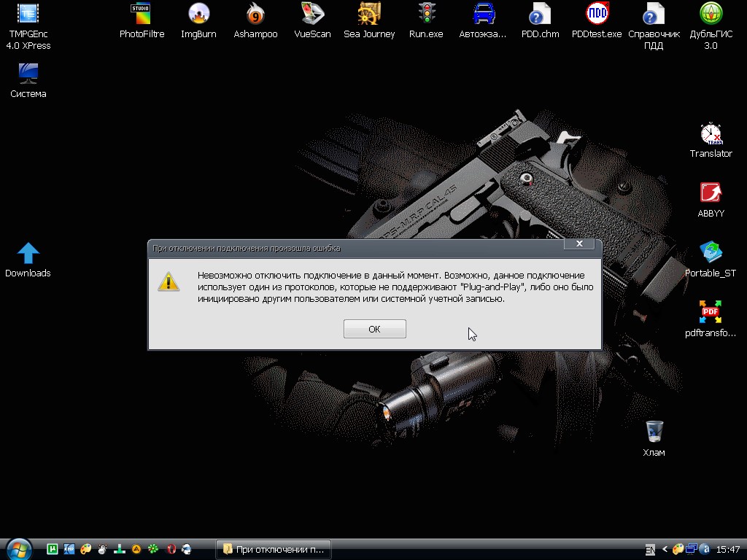
Task: Click the EN language indicator
Action: (650, 550)
